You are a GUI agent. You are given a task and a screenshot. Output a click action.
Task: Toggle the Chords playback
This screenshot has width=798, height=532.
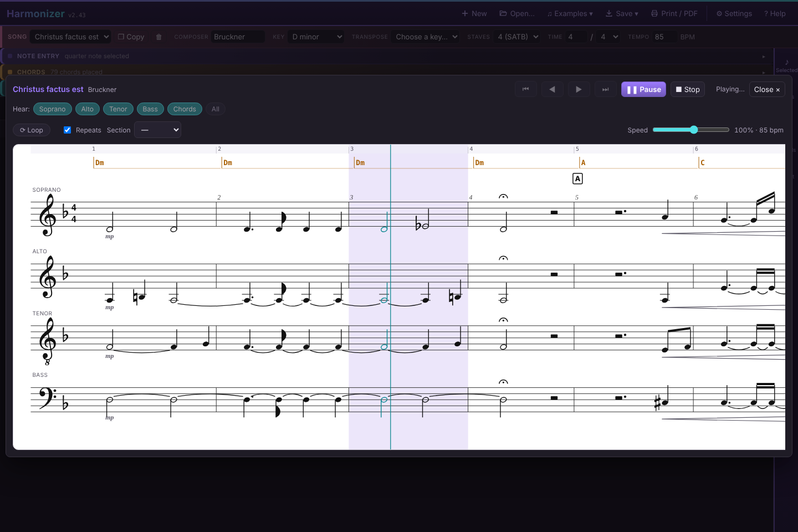(x=185, y=109)
